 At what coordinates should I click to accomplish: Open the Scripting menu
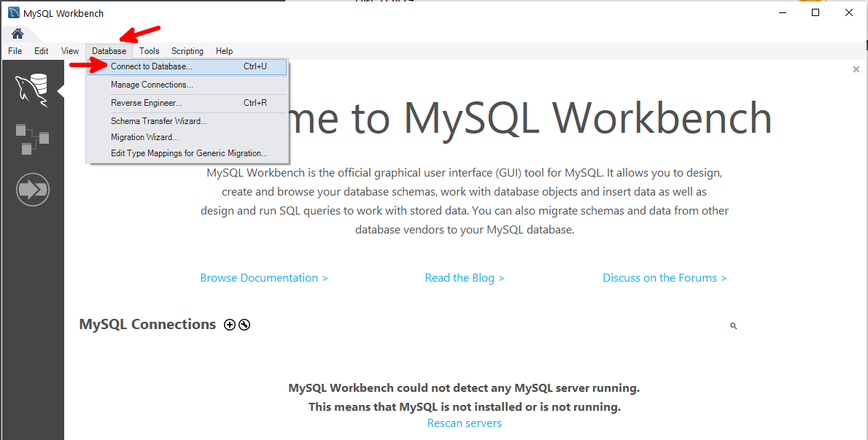[187, 51]
